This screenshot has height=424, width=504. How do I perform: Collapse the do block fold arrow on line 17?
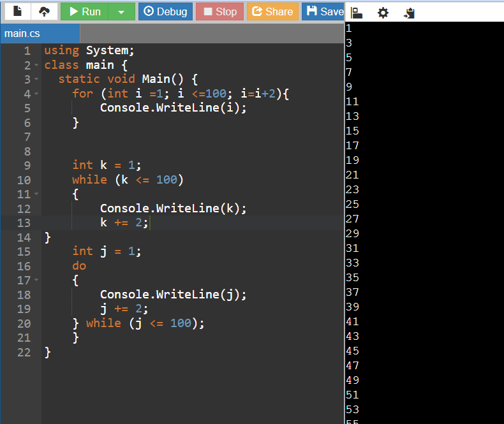coord(36,280)
